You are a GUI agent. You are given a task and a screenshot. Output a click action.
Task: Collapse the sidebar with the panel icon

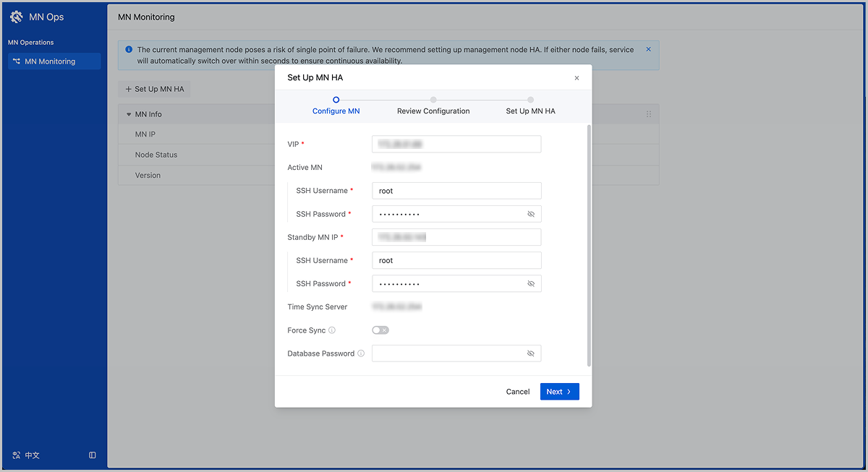[93, 455]
